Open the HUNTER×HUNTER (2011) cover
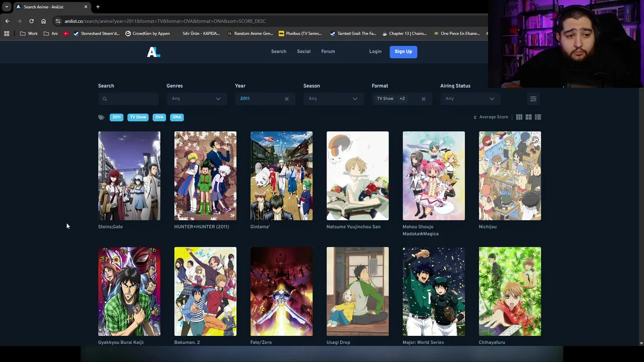Image resolution: width=644 pixels, height=362 pixels. tap(205, 176)
